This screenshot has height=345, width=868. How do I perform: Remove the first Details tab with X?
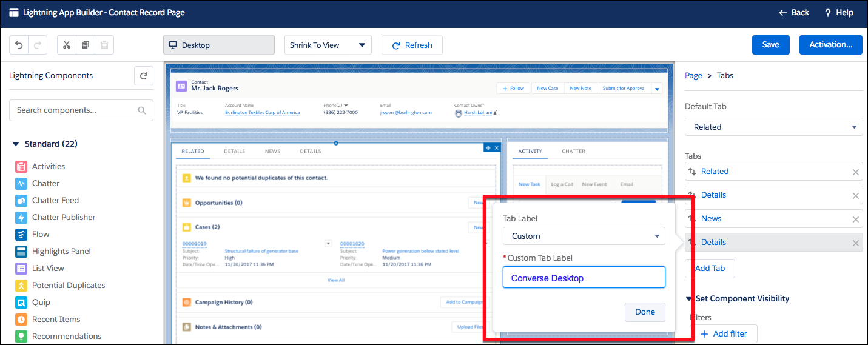pyautogui.click(x=856, y=196)
